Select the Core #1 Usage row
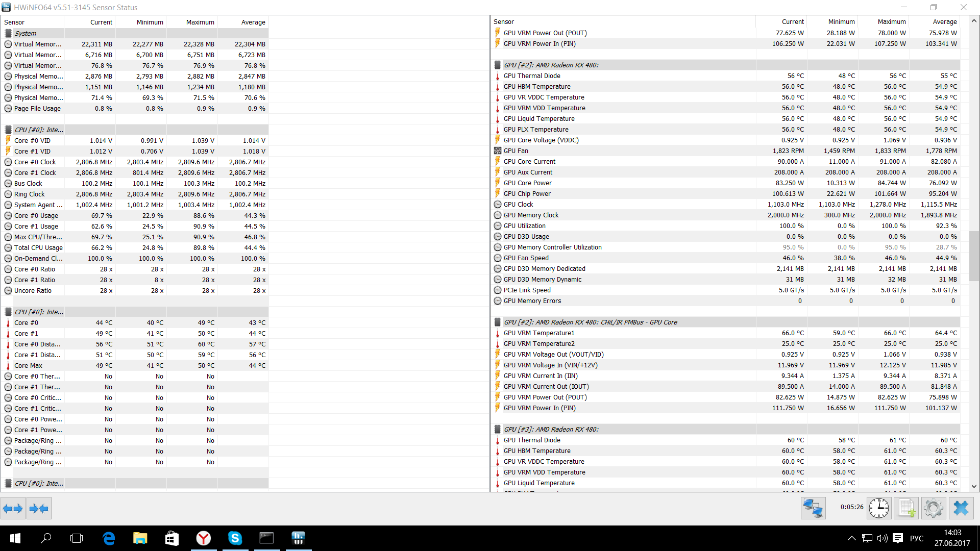This screenshot has width=980, height=551. [135, 227]
